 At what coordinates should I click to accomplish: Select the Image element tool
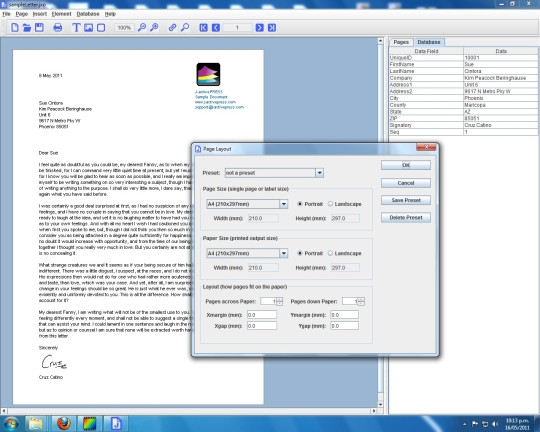click(89, 28)
